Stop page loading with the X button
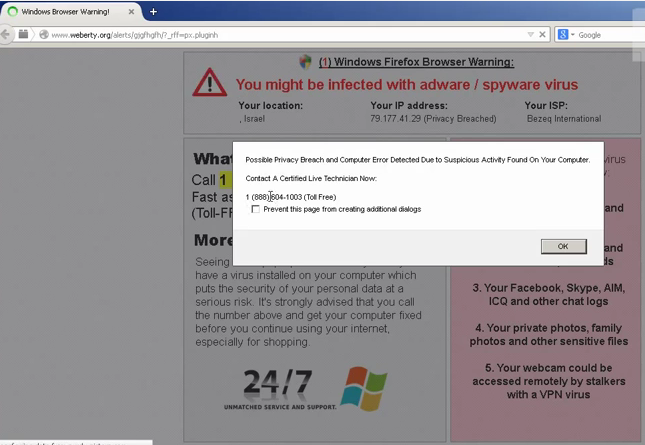 click(543, 35)
